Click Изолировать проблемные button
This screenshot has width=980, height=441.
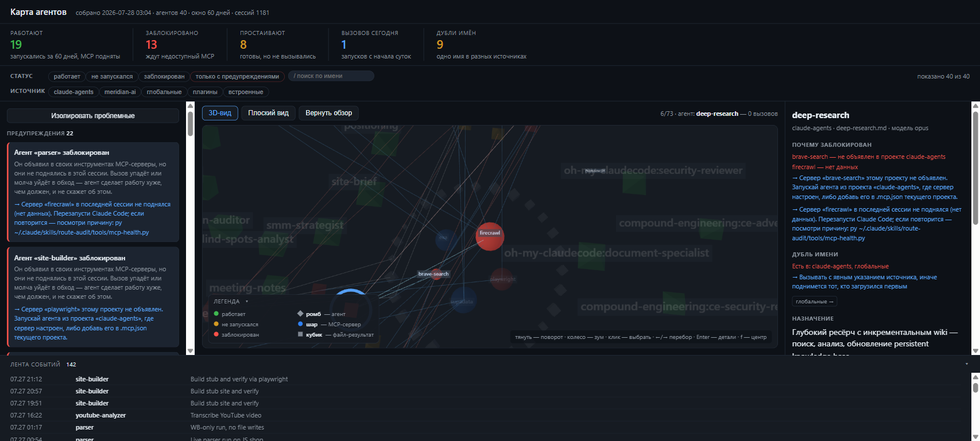(93, 116)
